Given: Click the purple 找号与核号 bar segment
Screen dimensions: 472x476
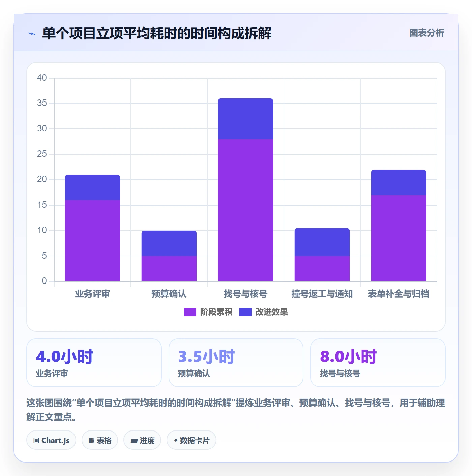Looking at the screenshot, I should [245, 210].
